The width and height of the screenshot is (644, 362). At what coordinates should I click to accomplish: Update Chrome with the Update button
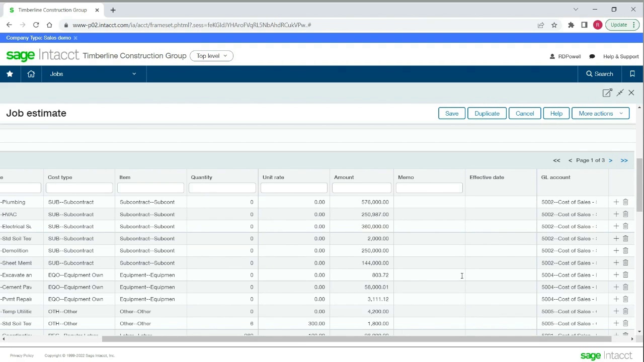click(623, 25)
